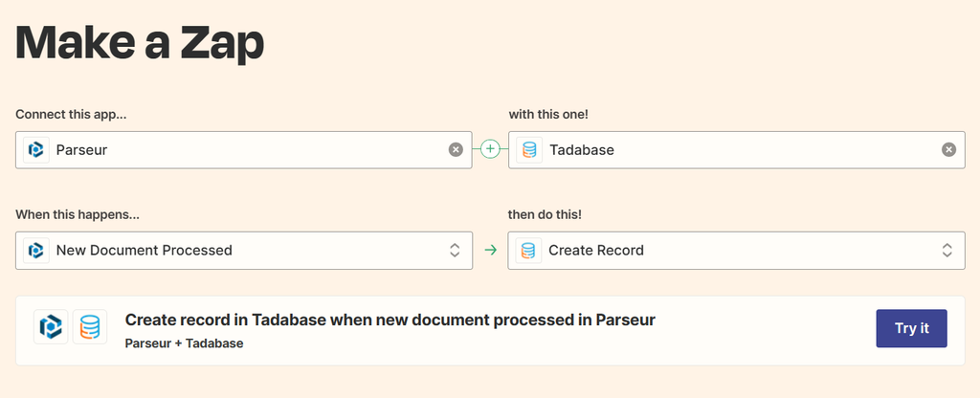Click Parseur icon in the Zap template card
This screenshot has height=398, width=980.
[x=51, y=326]
